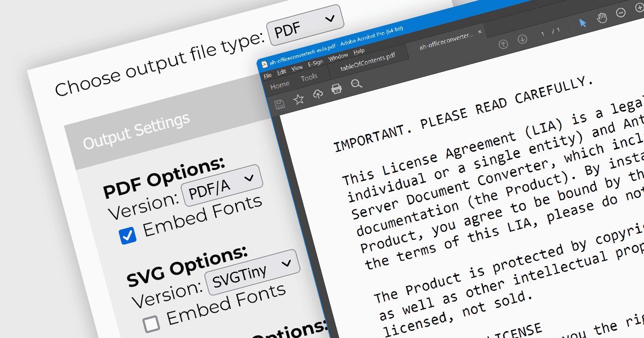The width and height of the screenshot is (644, 338).
Task: Click the cloud upload icon in Acrobat
Action: pyautogui.click(x=318, y=94)
